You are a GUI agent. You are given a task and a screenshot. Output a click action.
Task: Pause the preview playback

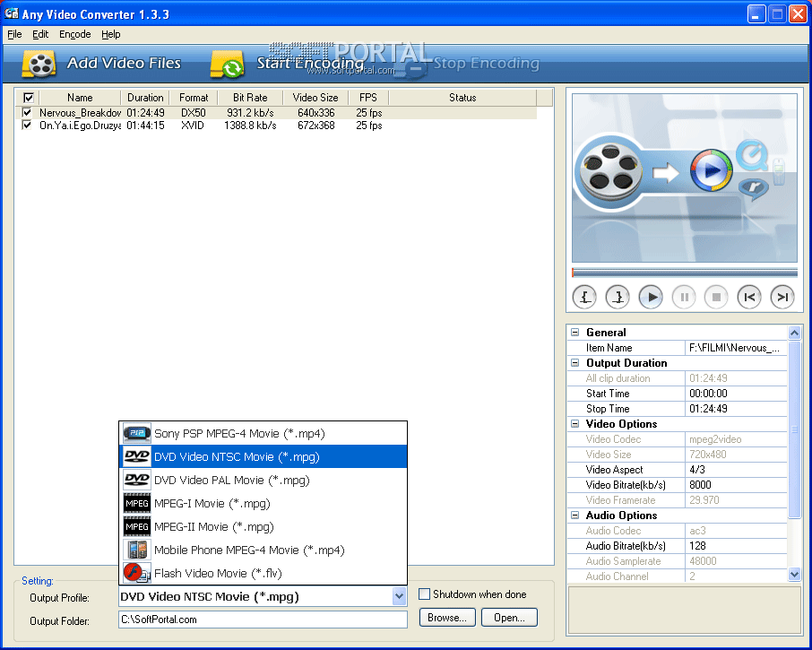click(684, 298)
